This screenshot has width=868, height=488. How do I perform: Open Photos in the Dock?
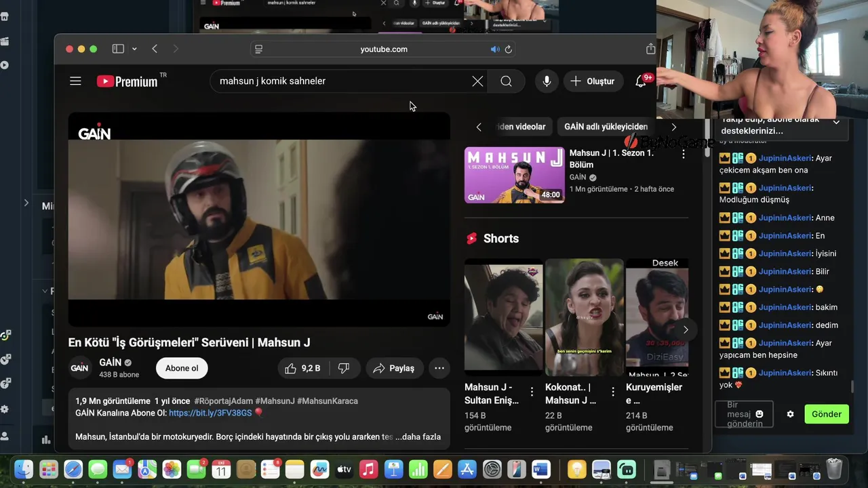[x=172, y=469]
